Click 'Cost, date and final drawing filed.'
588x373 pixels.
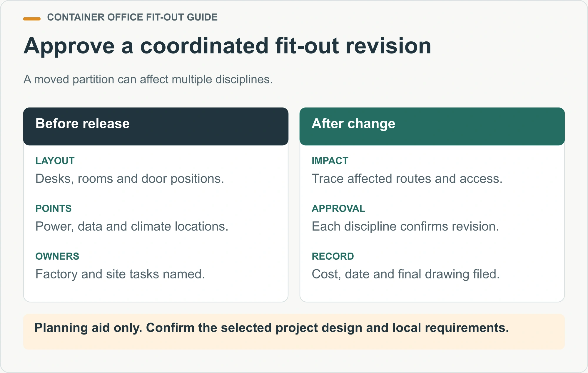pyautogui.click(x=406, y=274)
